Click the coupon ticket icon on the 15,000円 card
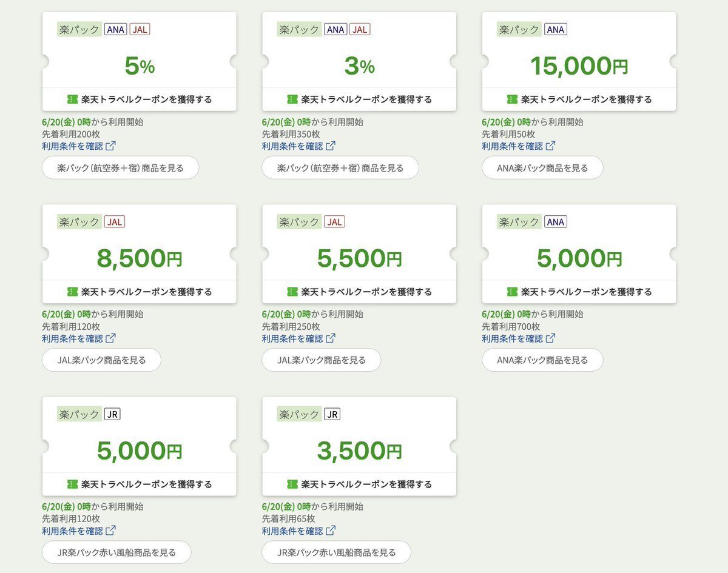 tap(512, 99)
